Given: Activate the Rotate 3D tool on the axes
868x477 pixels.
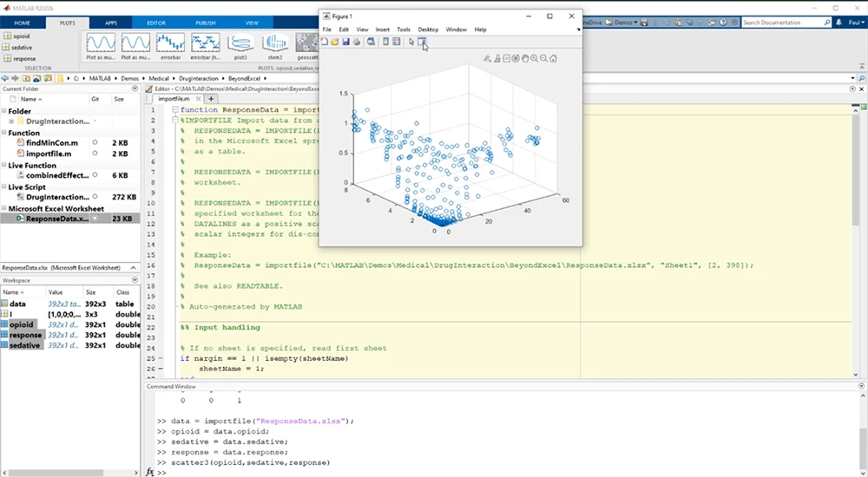Looking at the screenshot, I should pyautogui.click(x=516, y=58).
